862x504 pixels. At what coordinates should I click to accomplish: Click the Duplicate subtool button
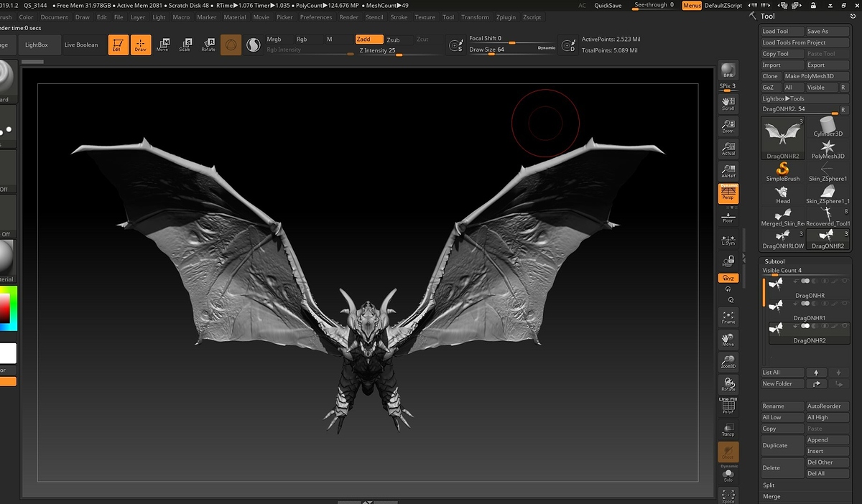pos(782,445)
